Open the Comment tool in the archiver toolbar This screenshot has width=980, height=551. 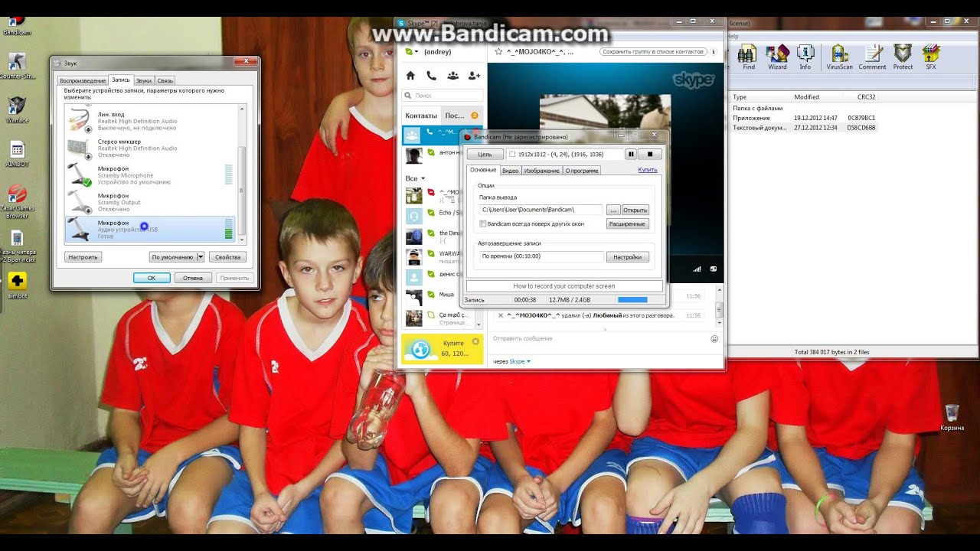click(872, 57)
